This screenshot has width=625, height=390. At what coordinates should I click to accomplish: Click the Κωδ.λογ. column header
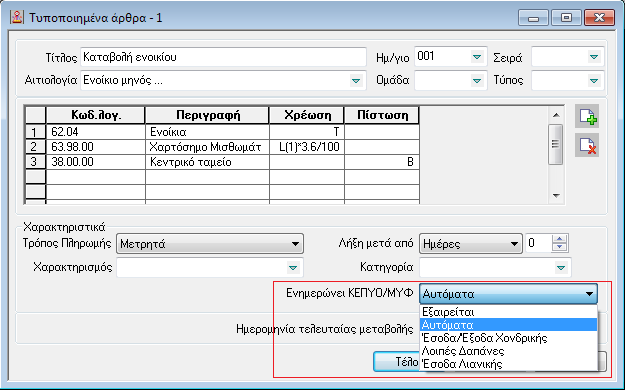pos(96,115)
